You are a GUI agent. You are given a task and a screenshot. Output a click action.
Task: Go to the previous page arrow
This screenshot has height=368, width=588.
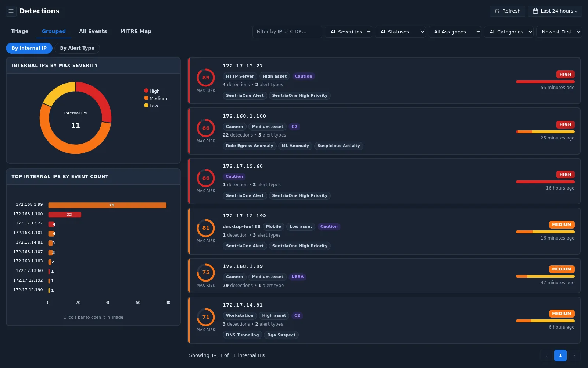click(x=546, y=355)
